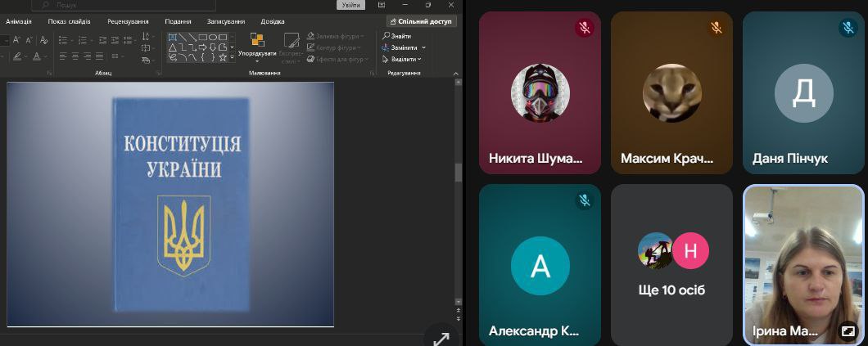868x346 pixels.
Task: Open Ефекти для фігур menu
Action: click(339, 59)
